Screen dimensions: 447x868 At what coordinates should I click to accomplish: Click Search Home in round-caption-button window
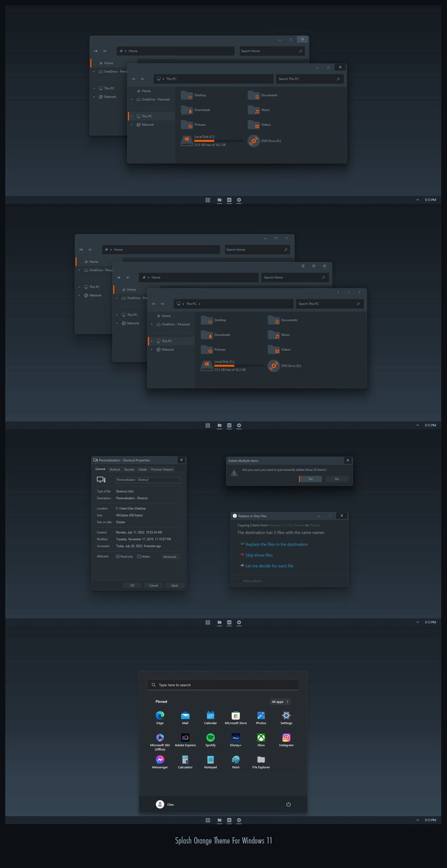[294, 278]
